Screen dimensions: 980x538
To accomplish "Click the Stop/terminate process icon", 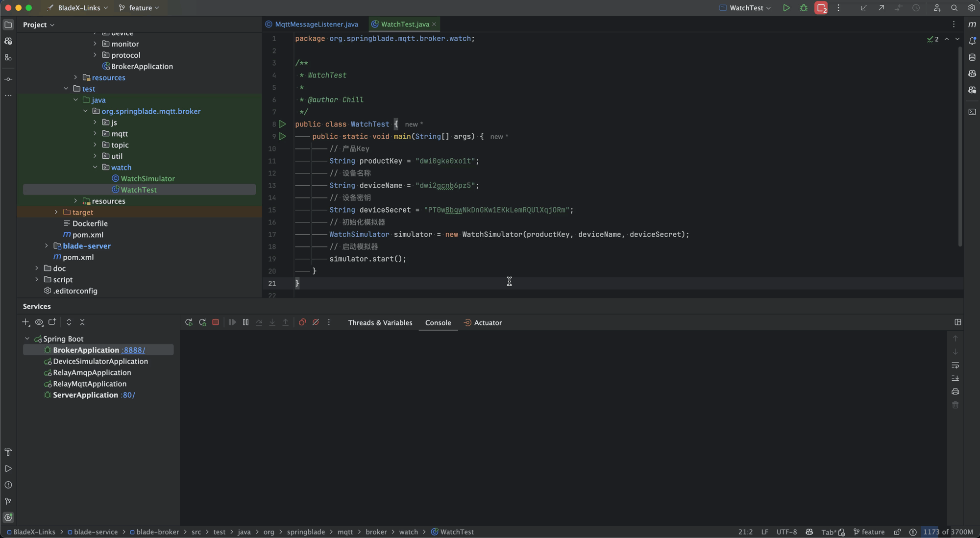I will tap(215, 323).
